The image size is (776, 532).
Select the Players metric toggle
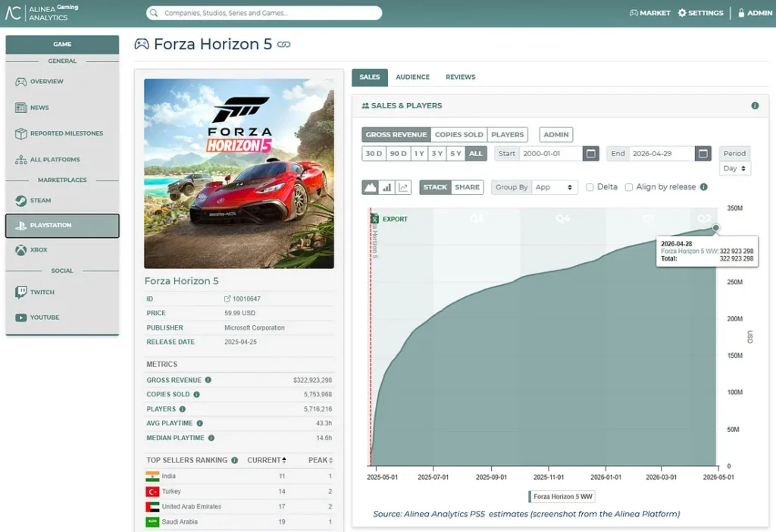point(507,135)
